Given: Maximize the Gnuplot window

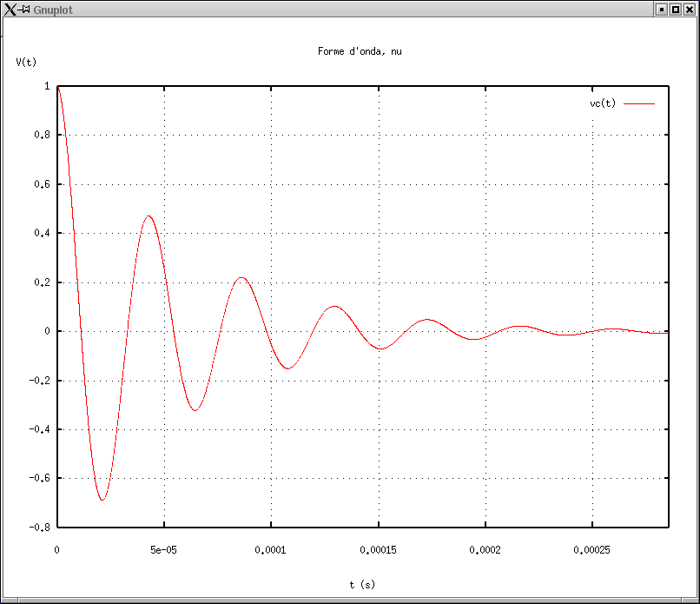Looking at the screenshot, I should coord(675,9).
